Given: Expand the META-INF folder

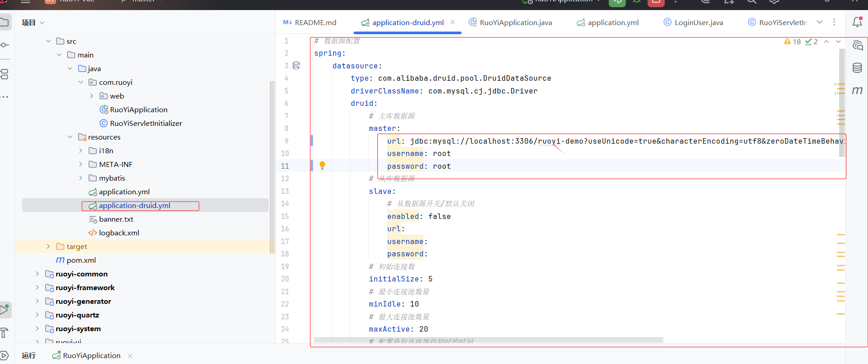Looking at the screenshot, I should coord(81,164).
